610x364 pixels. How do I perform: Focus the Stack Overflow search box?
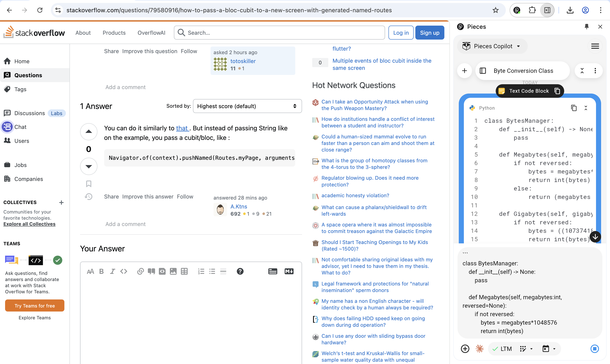point(279,33)
